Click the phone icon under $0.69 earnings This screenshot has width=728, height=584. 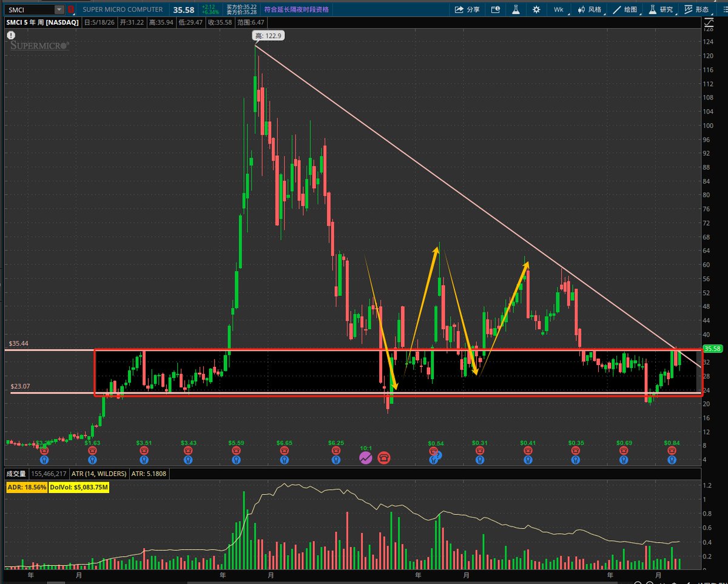624,451
